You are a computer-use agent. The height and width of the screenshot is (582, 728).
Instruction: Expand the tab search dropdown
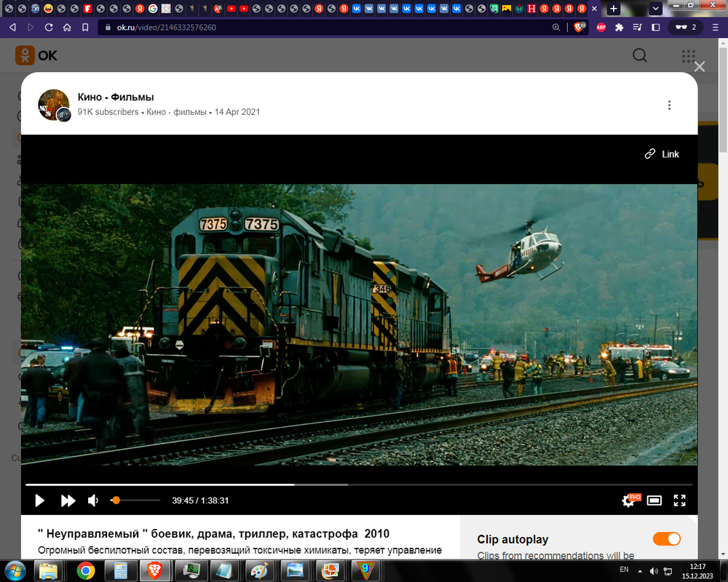[x=655, y=8]
